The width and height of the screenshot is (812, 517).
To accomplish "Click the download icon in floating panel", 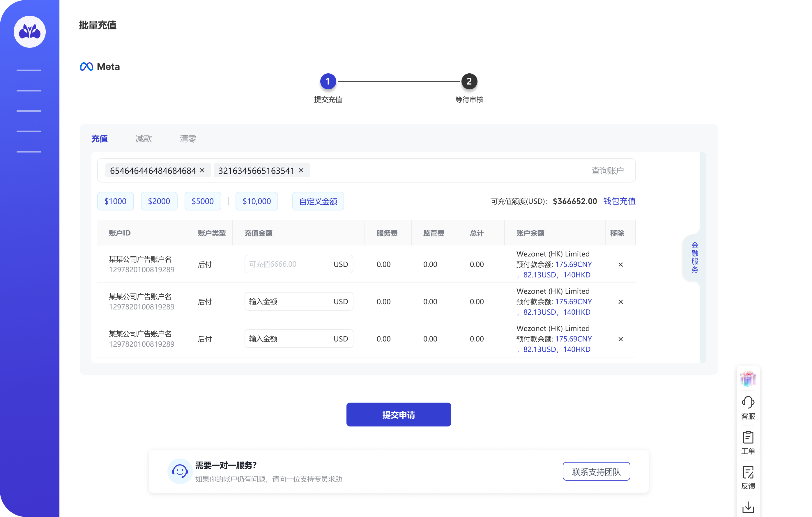I will (x=748, y=507).
